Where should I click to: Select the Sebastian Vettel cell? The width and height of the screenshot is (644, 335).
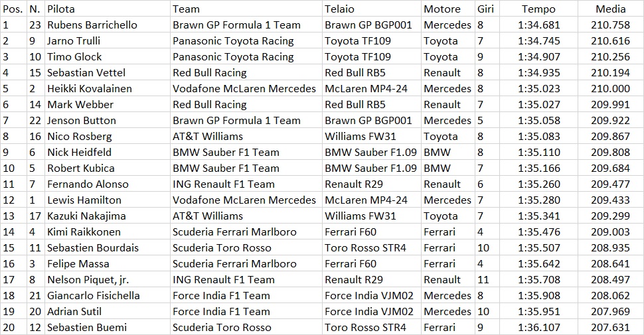click(x=108, y=73)
